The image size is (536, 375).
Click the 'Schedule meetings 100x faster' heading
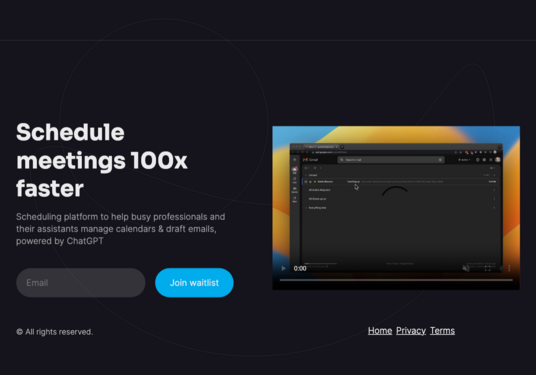pos(102,160)
